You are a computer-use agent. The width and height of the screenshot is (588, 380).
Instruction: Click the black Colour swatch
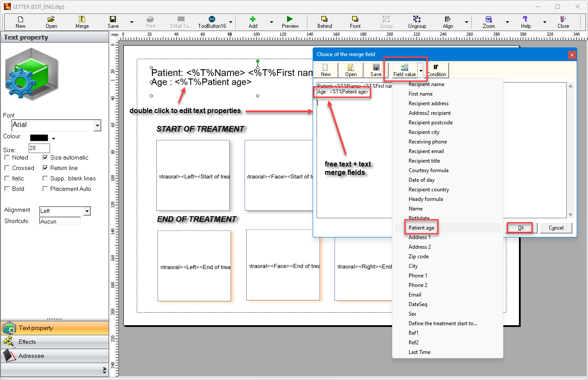click(39, 138)
